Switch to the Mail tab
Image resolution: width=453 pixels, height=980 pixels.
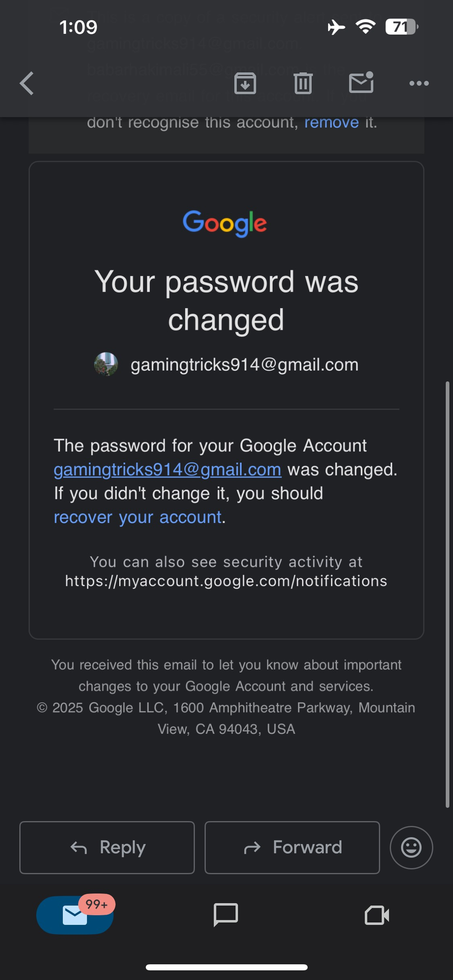pyautogui.click(x=75, y=915)
